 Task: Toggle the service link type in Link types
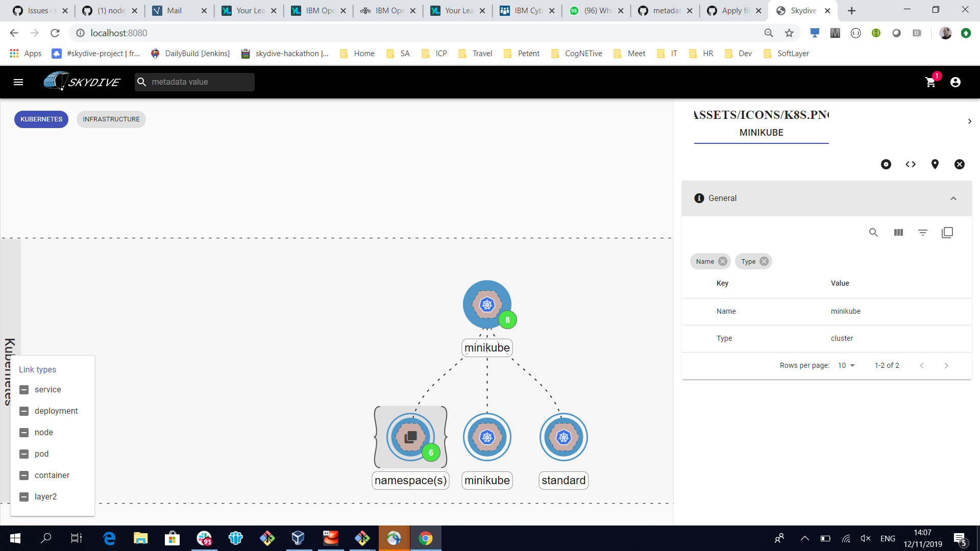[24, 389]
